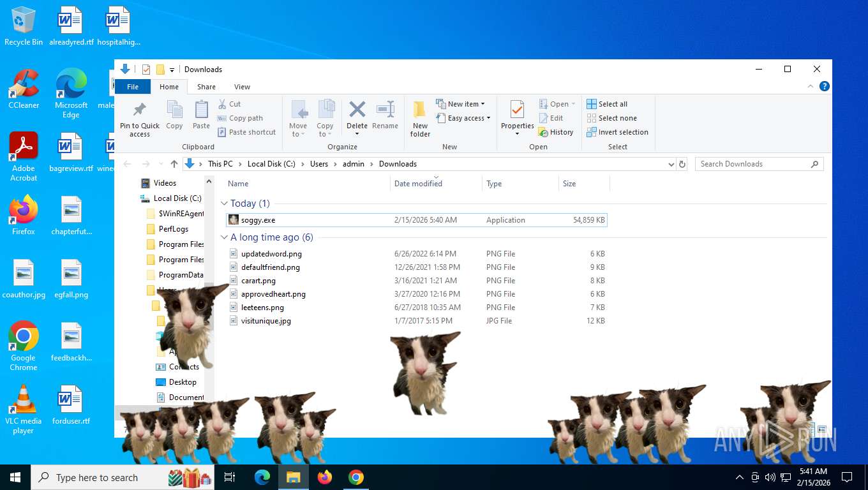
Task: Expand address bar history dropdown
Action: click(x=671, y=164)
